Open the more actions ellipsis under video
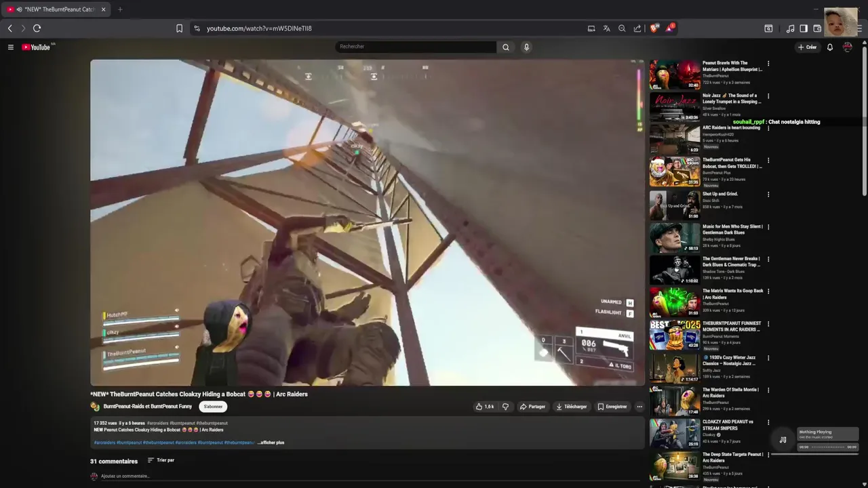Image resolution: width=868 pixels, height=488 pixels. [639, 407]
